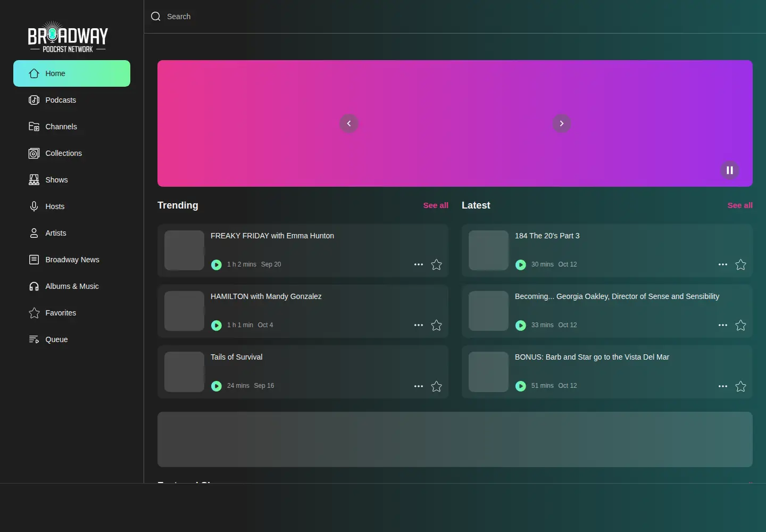Open Broadway News page
This screenshot has height=532, width=766.
72,260
